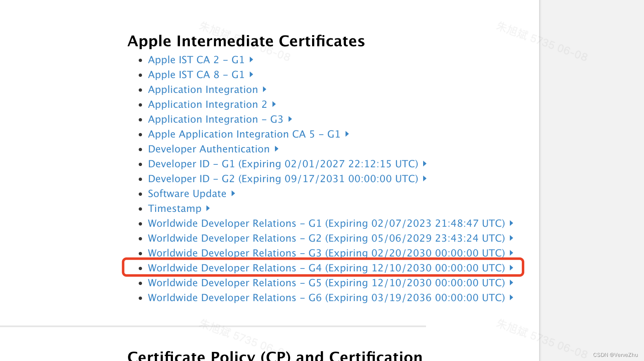The height and width of the screenshot is (361, 644).
Task: Open Worldwide Developer Relations - G2 certificate
Action: 326,238
